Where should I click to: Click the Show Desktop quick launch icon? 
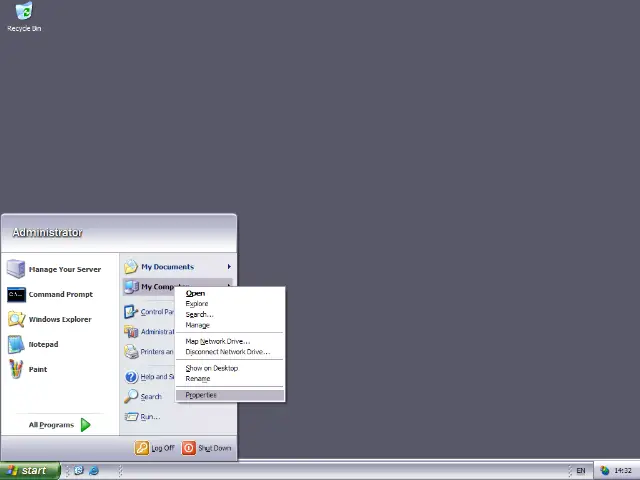[x=79, y=470]
